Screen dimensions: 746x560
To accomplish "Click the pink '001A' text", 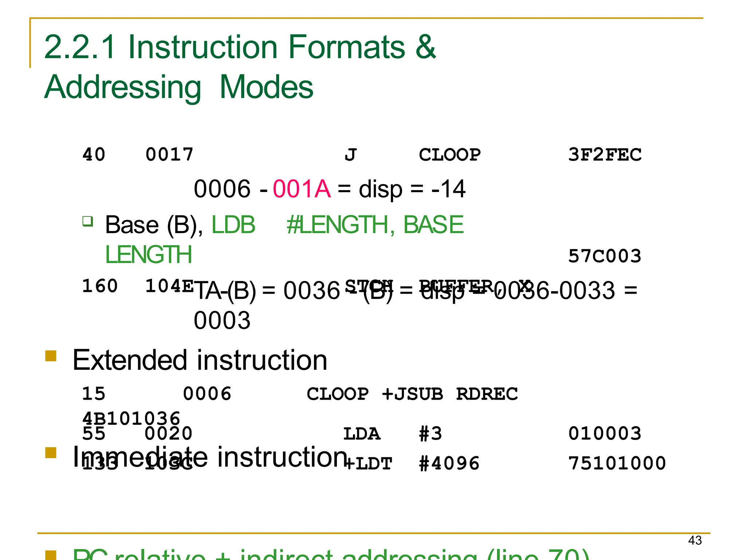I will click(x=302, y=189).
